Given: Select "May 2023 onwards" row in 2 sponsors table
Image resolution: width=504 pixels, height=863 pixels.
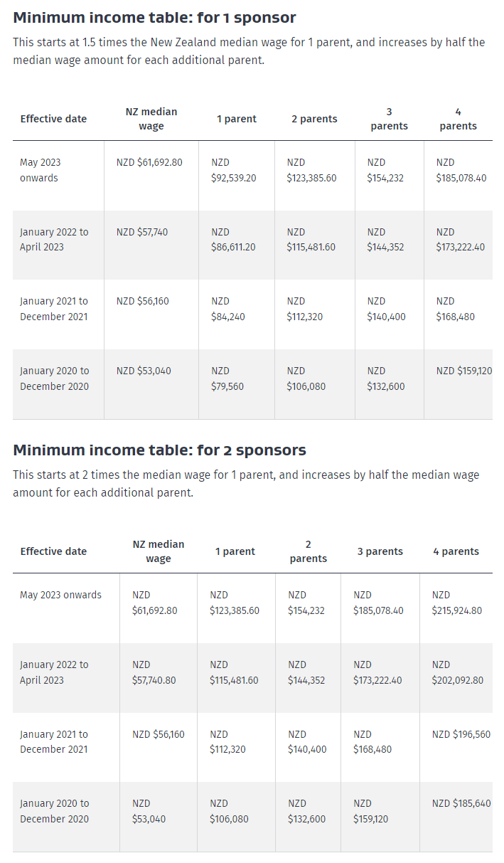Looking at the screenshot, I should [60, 595].
